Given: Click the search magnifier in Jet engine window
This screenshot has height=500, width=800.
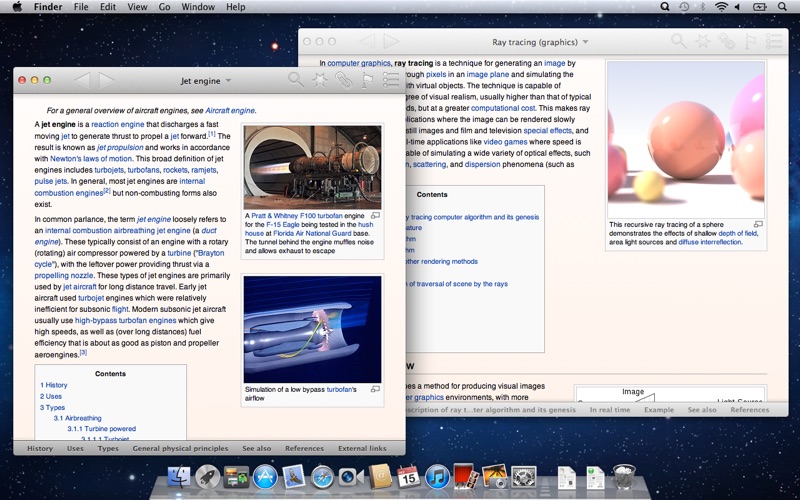Looking at the screenshot, I should [x=296, y=80].
